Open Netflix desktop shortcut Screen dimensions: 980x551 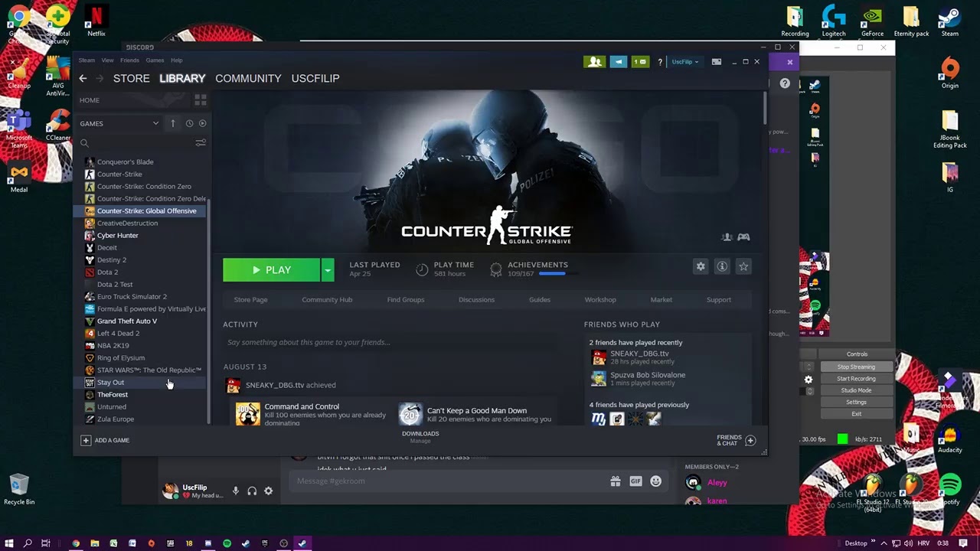coord(96,21)
